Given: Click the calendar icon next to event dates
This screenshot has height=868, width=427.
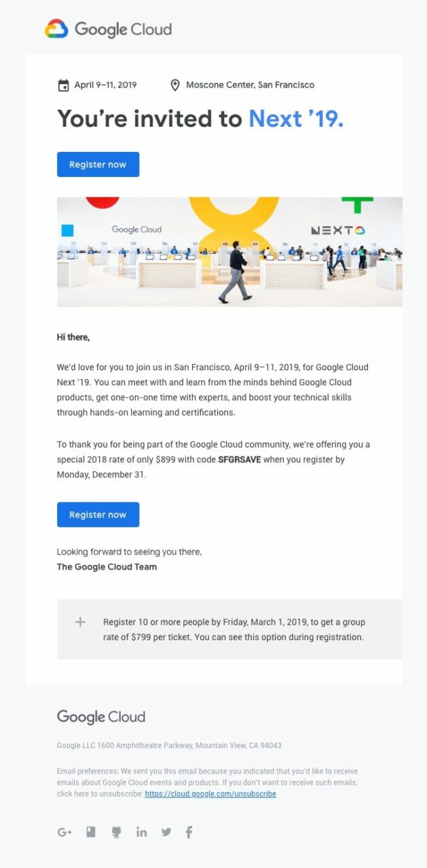Looking at the screenshot, I should [x=62, y=85].
